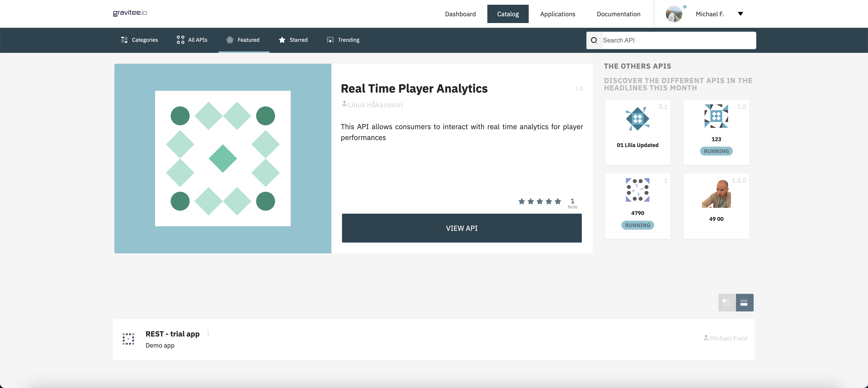The width and height of the screenshot is (868, 388).
Task: Click the Starred star icon
Action: tap(282, 40)
